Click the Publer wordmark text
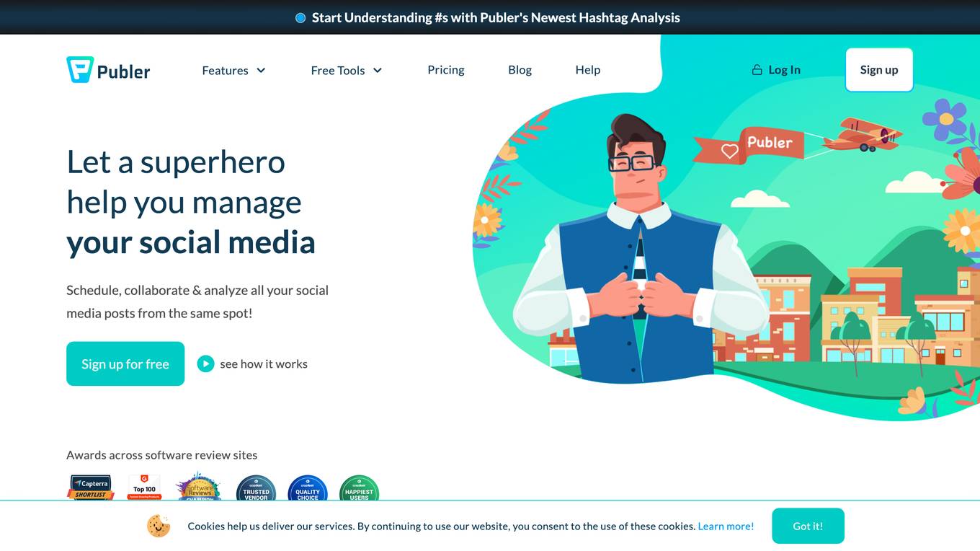Viewport: 980px width, 551px height. pos(123,71)
